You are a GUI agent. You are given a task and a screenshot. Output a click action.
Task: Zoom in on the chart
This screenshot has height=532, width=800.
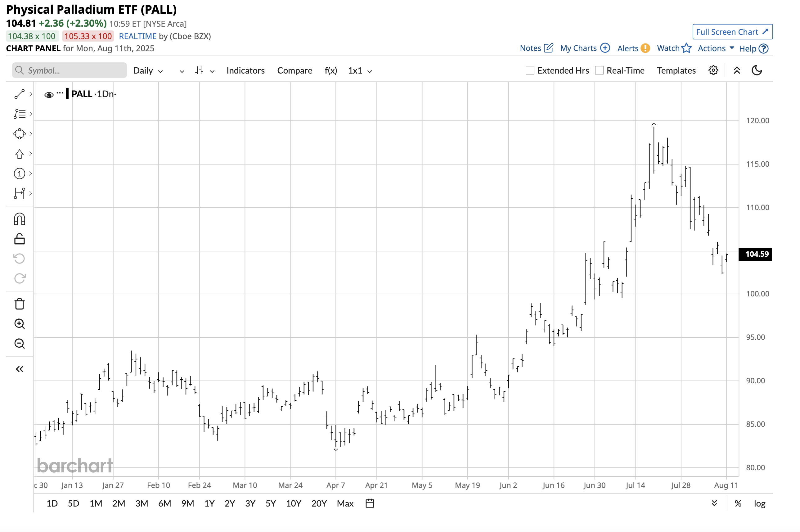[19, 324]
